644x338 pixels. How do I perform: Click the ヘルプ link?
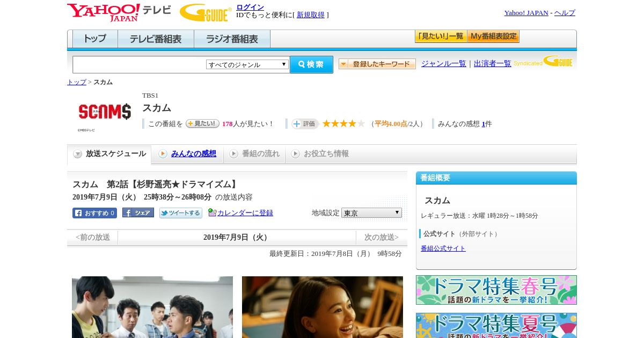pos(565,13)
